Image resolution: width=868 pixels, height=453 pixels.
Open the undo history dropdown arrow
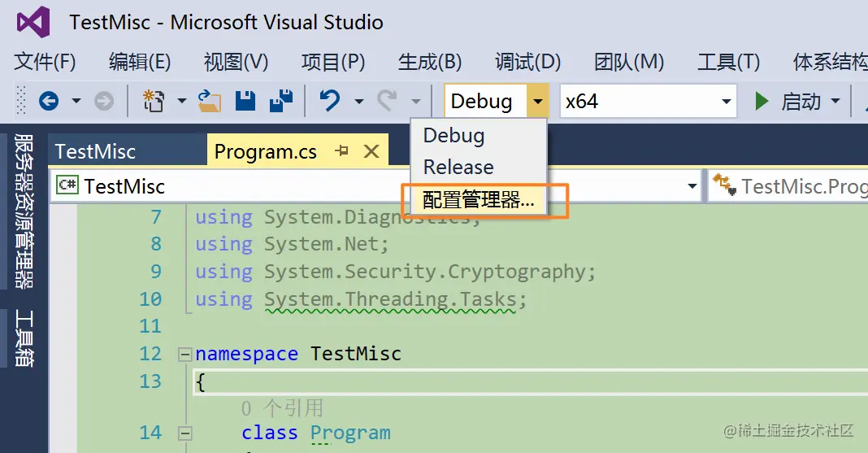(358, 102)
